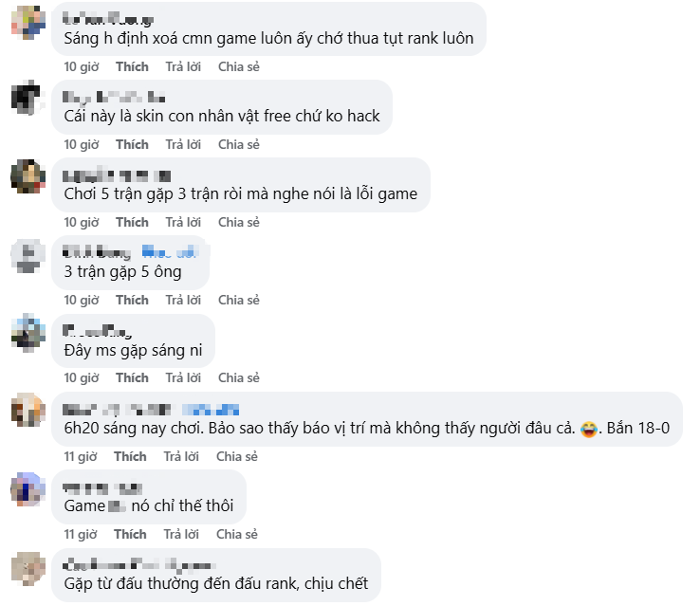Reply to the 'Đây ms gặp sáng ni' comment
Viewport: 700px width, 606px height.
(183, 377)
